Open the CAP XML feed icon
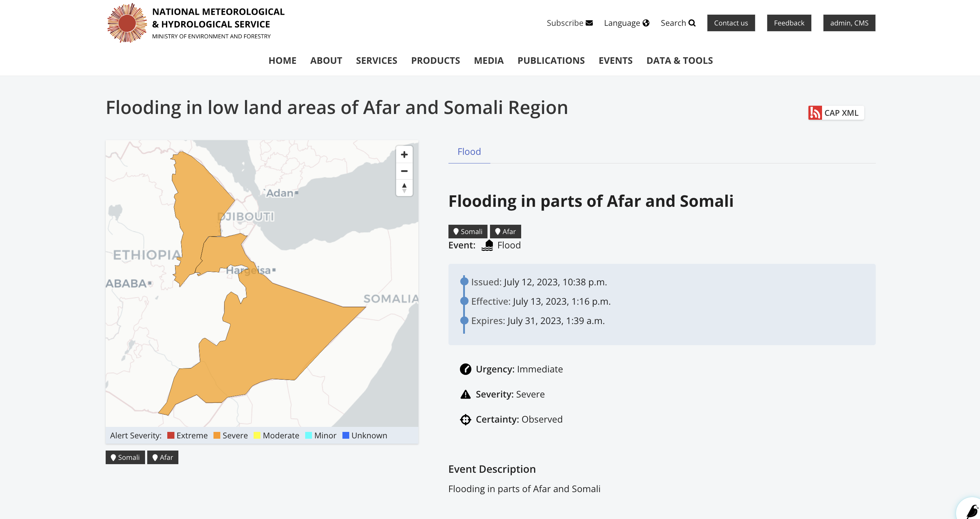The height and width of the screenshot is (519, 980). click(815, 113)
